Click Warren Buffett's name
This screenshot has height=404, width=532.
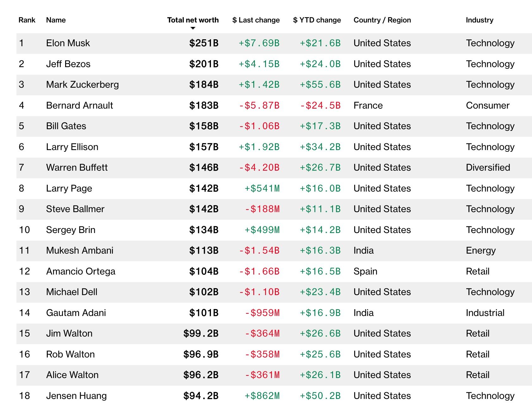coord(77,167)
